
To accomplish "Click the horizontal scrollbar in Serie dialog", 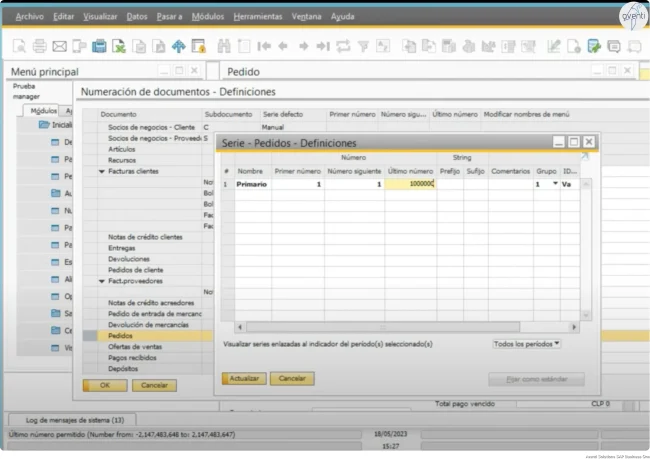I will click(383, 327).
